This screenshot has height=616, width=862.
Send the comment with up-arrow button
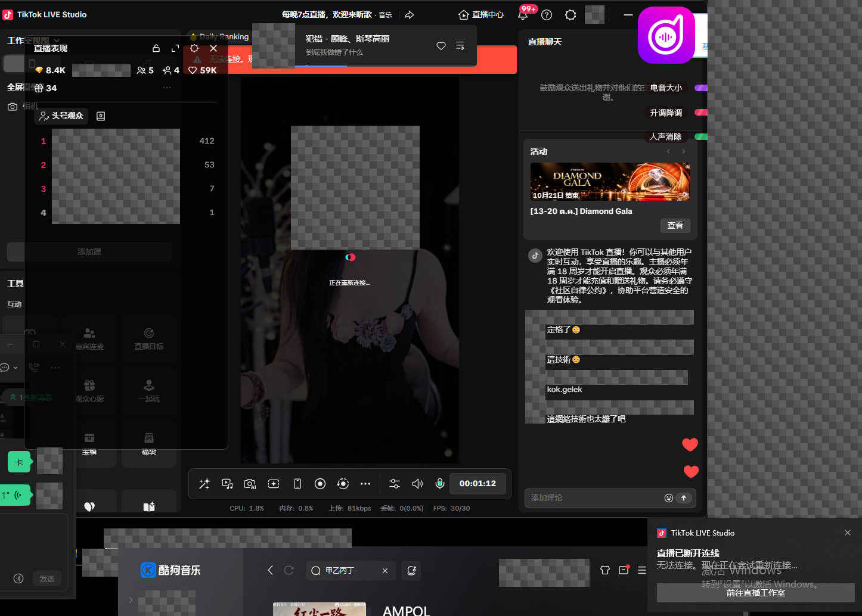coord(684,498)
